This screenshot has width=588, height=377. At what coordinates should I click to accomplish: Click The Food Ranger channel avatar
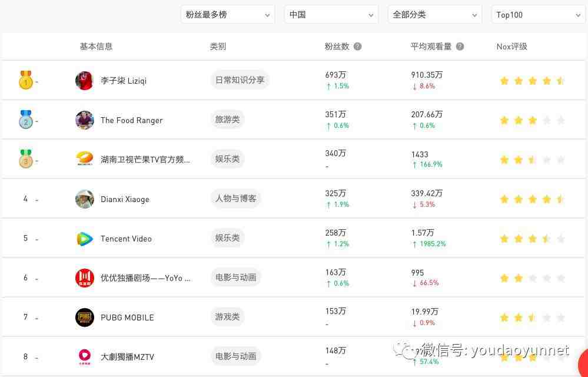pos(84,120)
